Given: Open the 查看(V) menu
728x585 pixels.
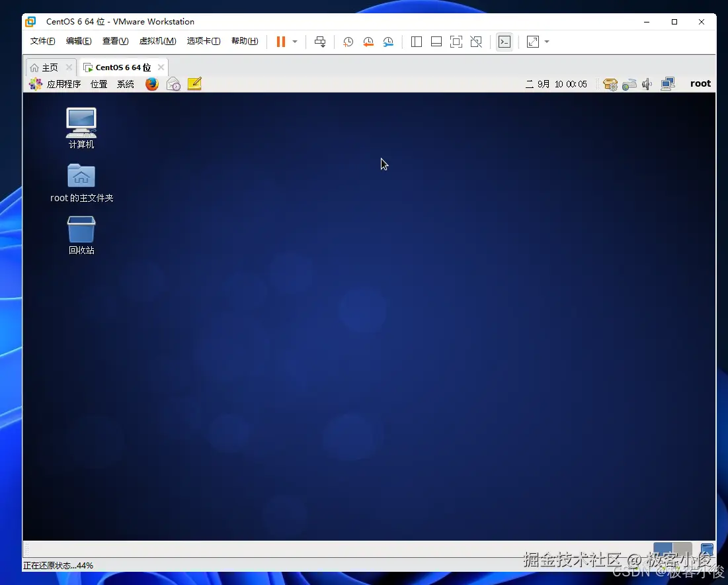Looking at the screenshot, I should pos(115,41).
